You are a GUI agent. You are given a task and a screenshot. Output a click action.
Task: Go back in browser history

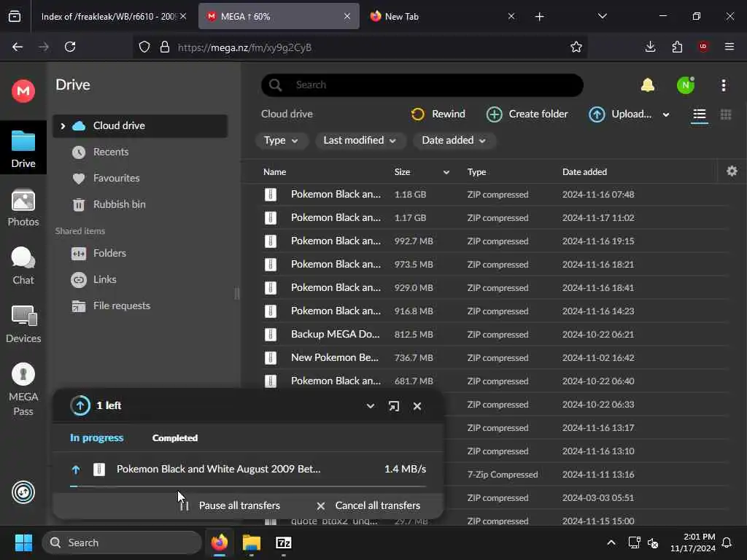18,47
